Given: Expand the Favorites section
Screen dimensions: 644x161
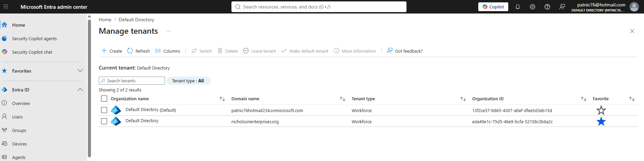Looking at the screenshot, I should click(80, 71).
